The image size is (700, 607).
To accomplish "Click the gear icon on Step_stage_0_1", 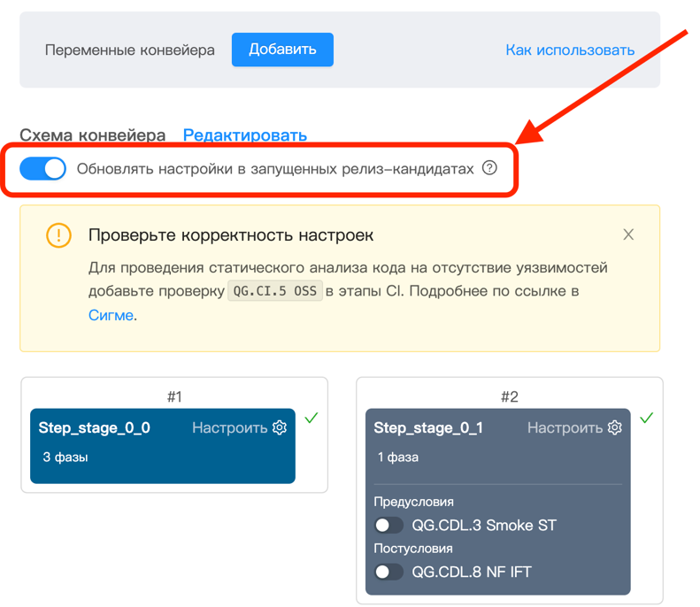I will click(615, 427).
